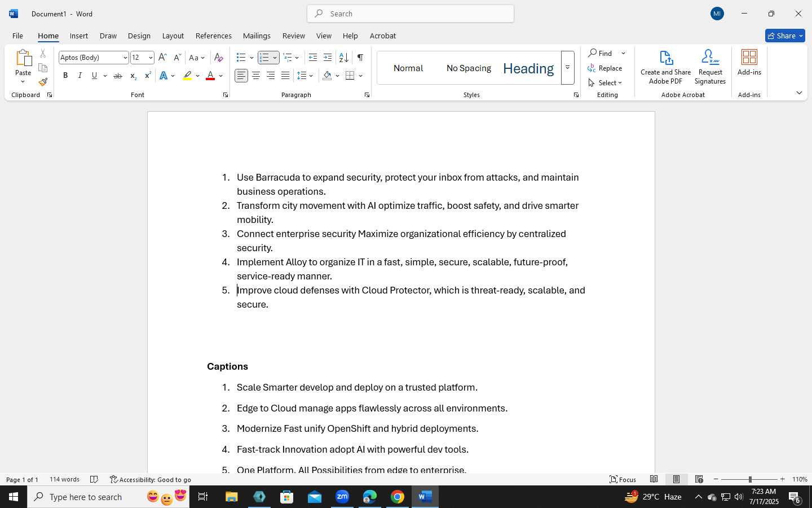Open the font name dropdown Aptos (Body)
Screen dimensions: 812x508
click(x=125, y=58)
